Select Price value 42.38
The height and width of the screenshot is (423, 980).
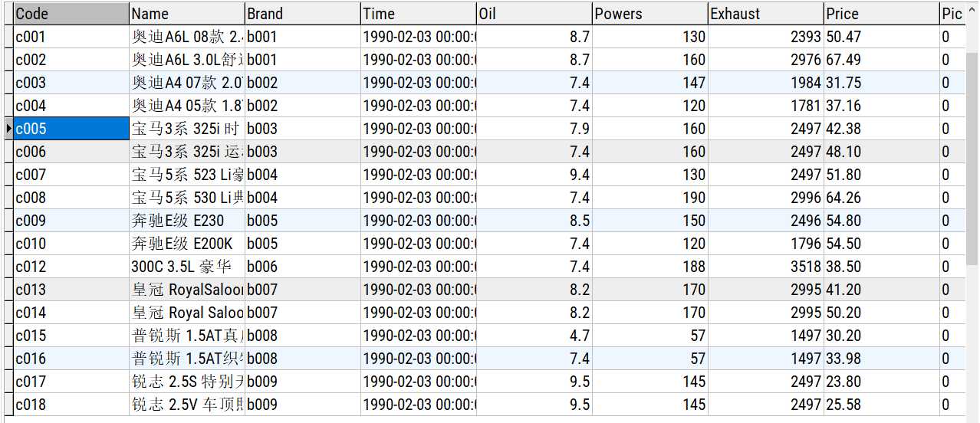(882, 129)
